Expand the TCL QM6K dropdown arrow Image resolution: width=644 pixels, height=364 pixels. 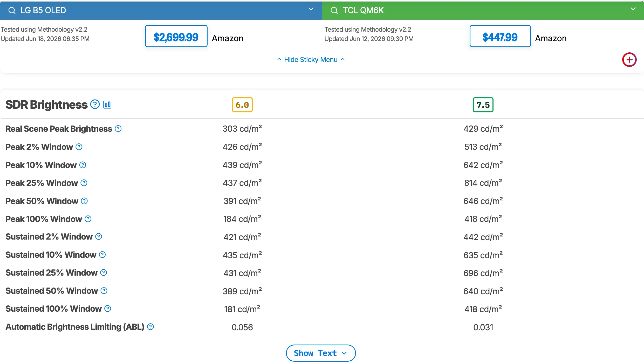point(633,9)
